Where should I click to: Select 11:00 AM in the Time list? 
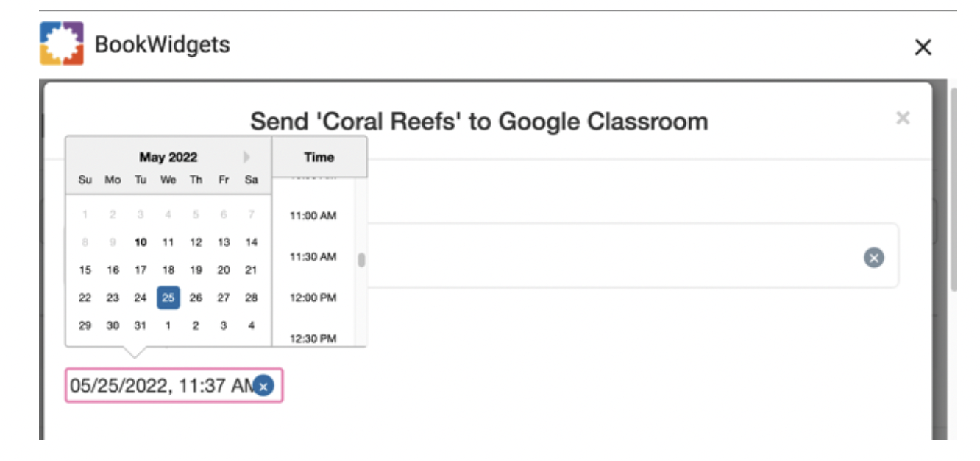313,216
